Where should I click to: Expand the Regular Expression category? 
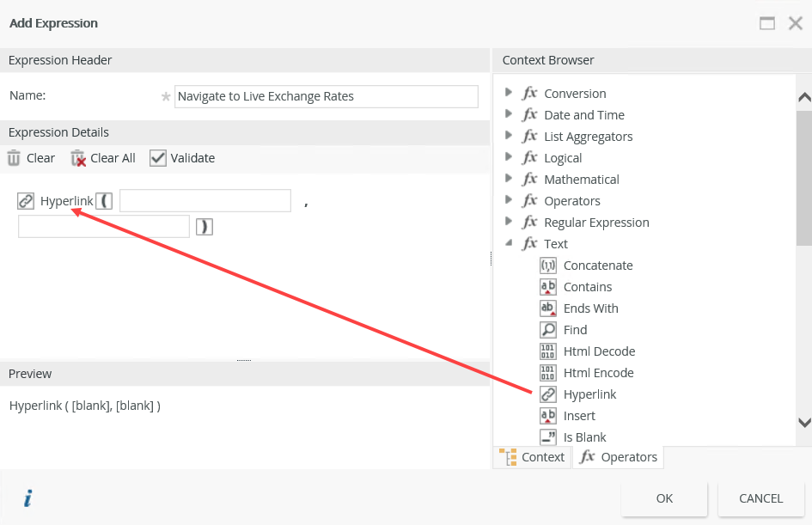point(509,222)
